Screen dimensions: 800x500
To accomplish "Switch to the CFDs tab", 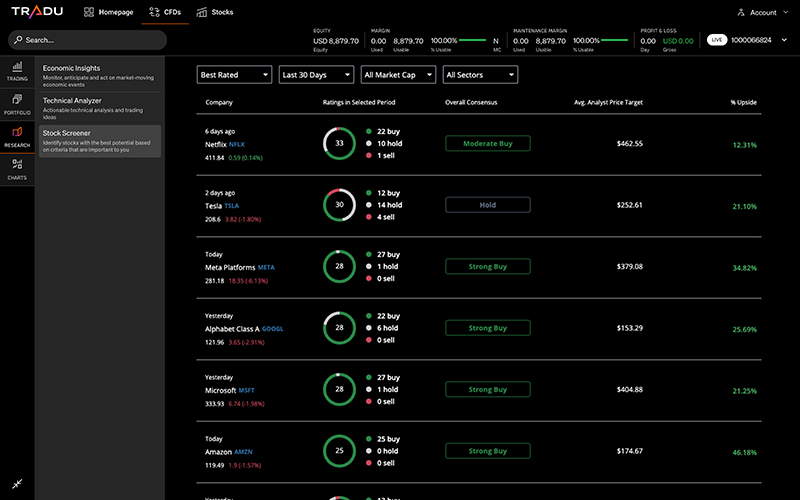I will coord(165,12).
